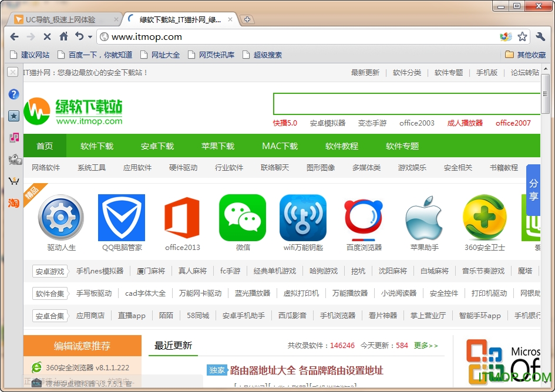Open the sidebar favorites star icon
Viewport: 555px width, 392px height.
click(14, 116)
